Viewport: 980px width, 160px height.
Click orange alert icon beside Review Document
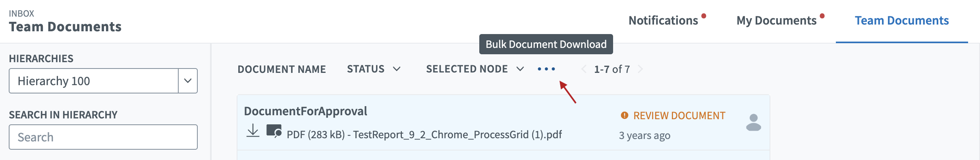tap(625, 115)
